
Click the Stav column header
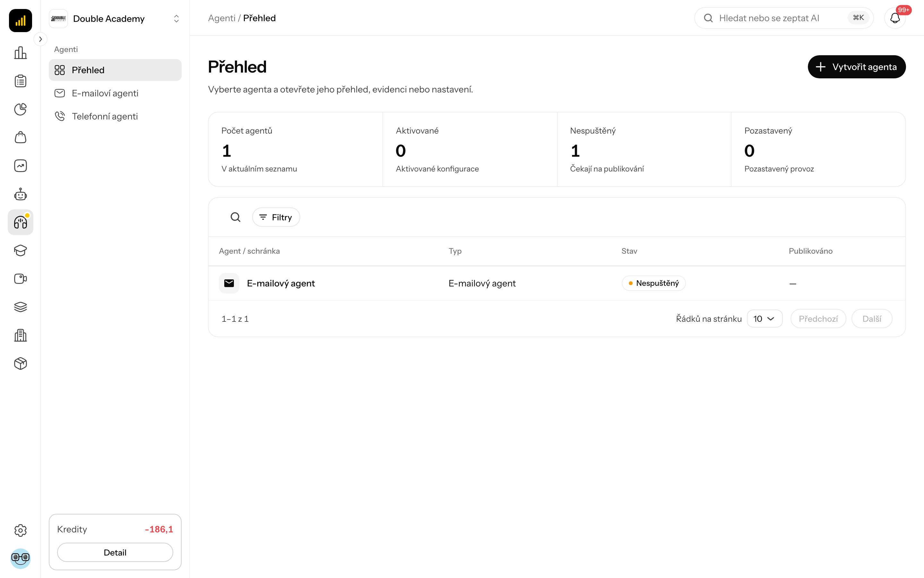(x=629, y=251)
